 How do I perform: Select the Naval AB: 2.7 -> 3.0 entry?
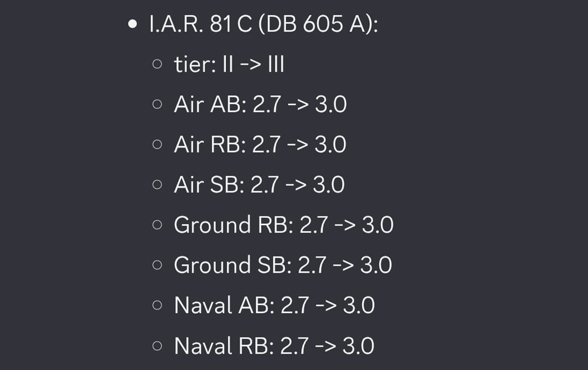[x=275, y=305]
